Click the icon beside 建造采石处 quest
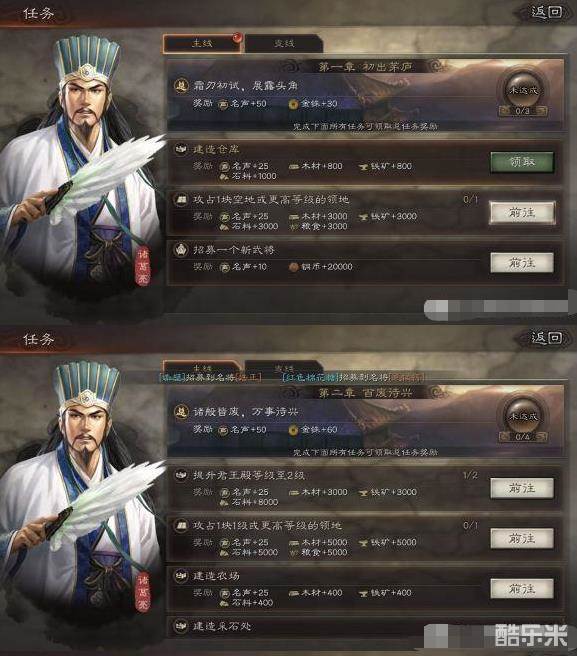 (181, 626)
